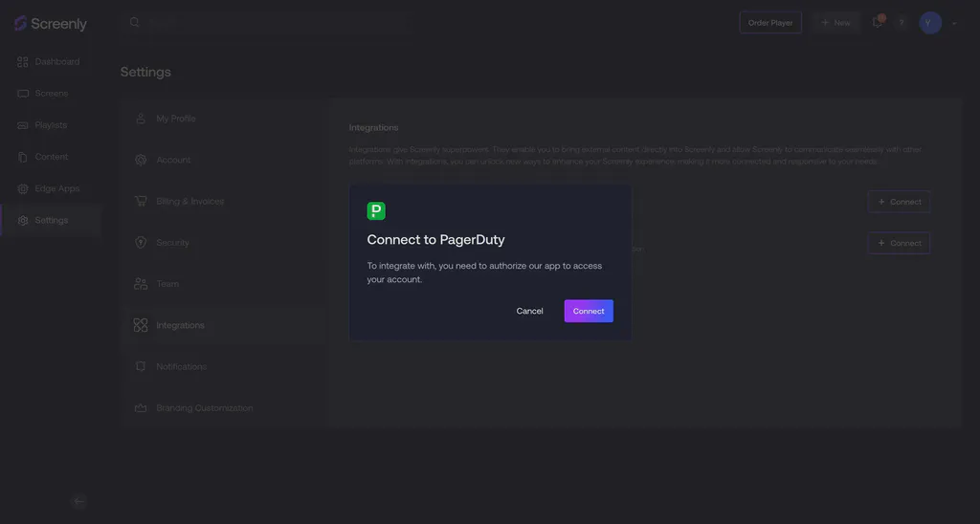Image resolution: width=980 pixels, height=524 pixels.
Task: Click the Billing cart icon
Action: [x=141, y=201]
